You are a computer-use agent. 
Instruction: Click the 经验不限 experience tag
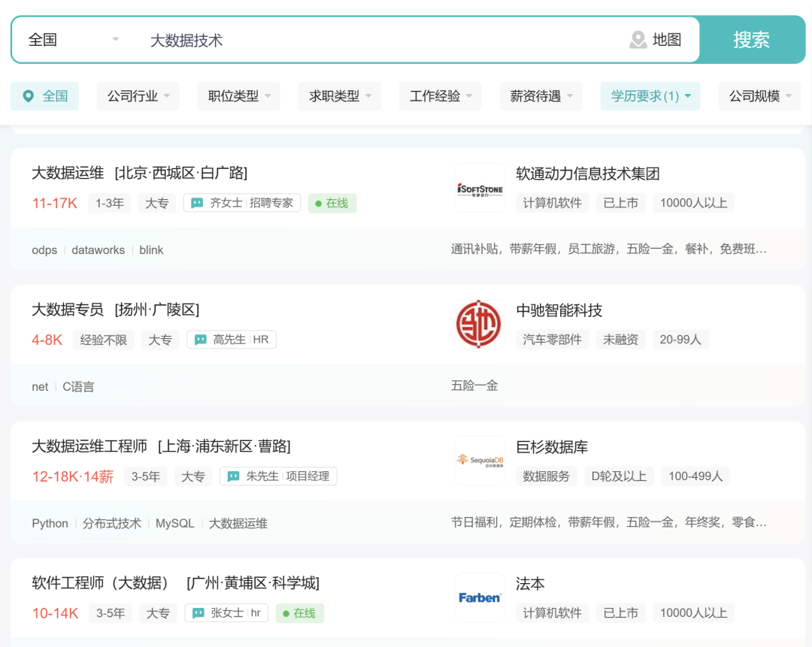click(x=104, y=340)
